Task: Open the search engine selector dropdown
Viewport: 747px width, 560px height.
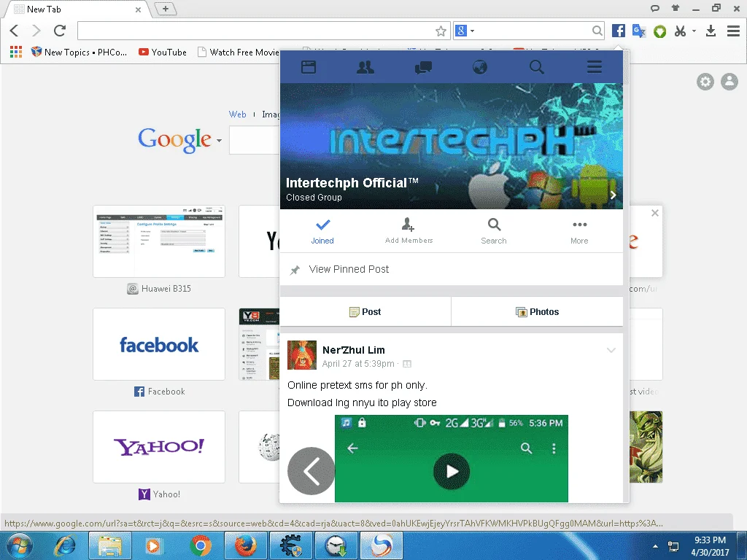Action: 465,31
